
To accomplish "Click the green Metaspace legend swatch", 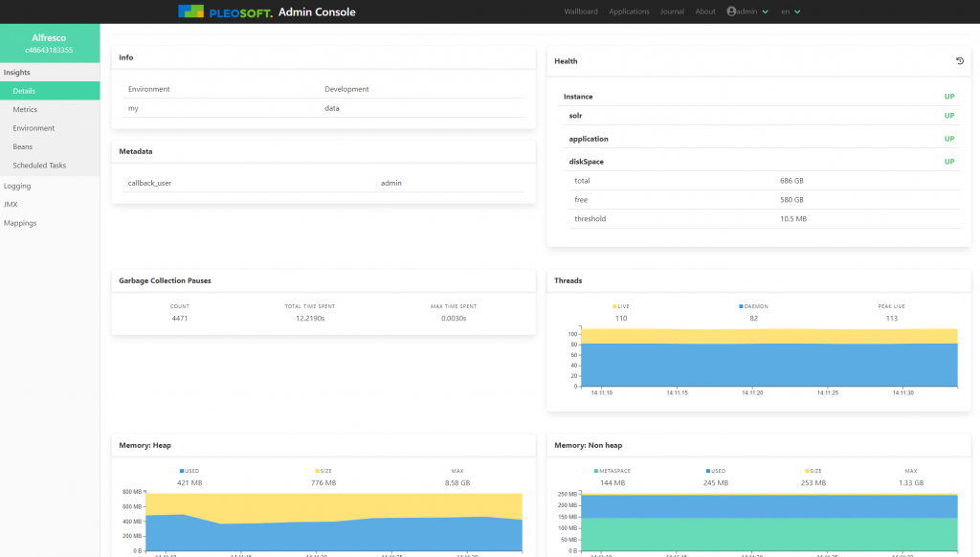I will click(x=595, y=471).
